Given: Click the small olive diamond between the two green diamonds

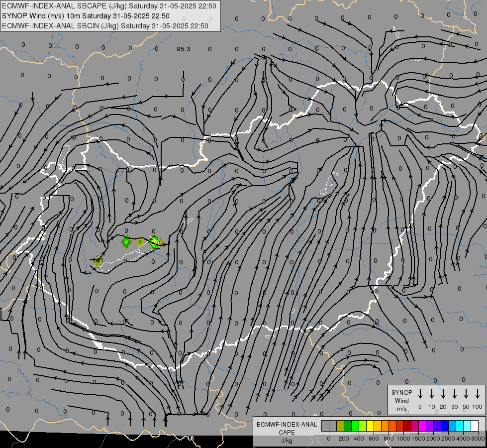Looking at the screenshot, I should click(140, 241).
